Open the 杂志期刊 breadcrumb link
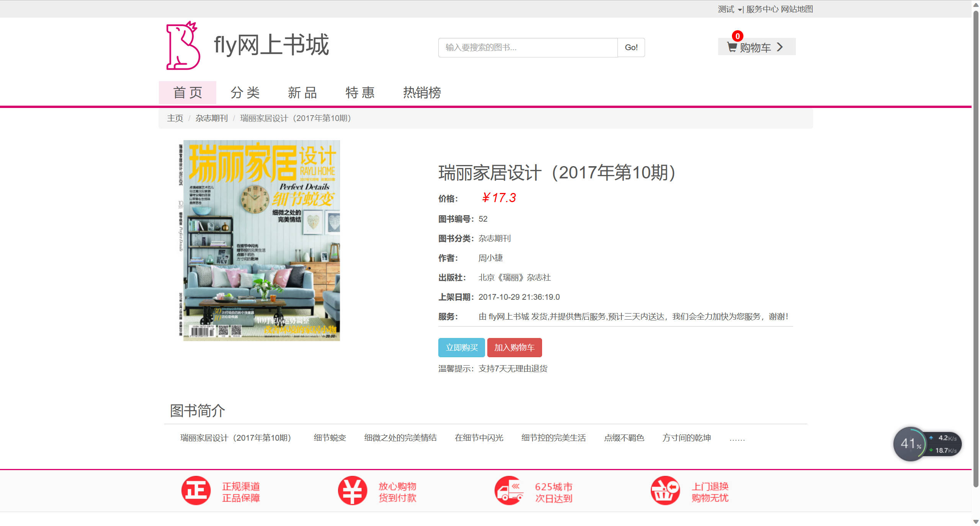Image resolution: width=980 pixels, height=526 pixels. coord(211,118)
